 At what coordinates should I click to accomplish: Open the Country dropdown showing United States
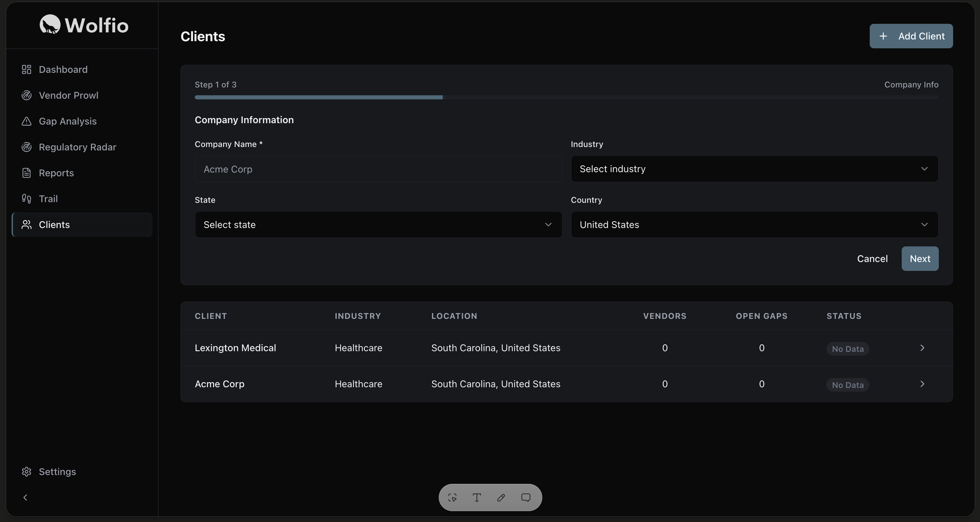coord(754,225)
